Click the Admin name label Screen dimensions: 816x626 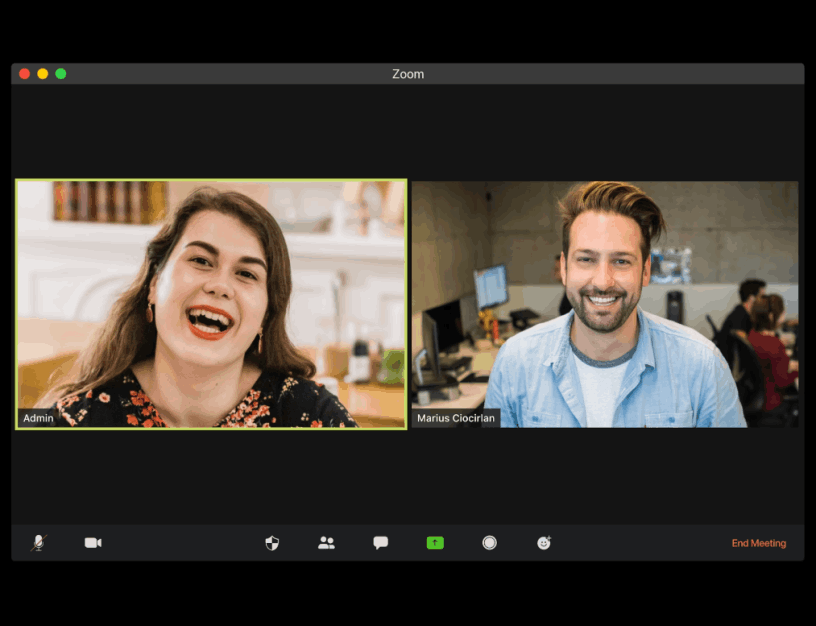[x=38, y=418]
